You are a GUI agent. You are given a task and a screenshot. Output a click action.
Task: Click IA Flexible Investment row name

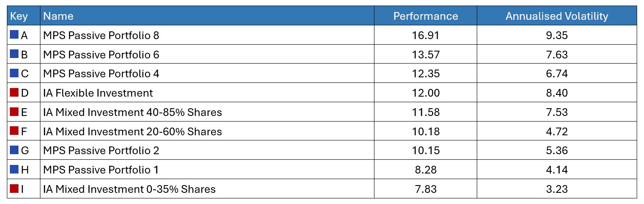coord(98,93)
